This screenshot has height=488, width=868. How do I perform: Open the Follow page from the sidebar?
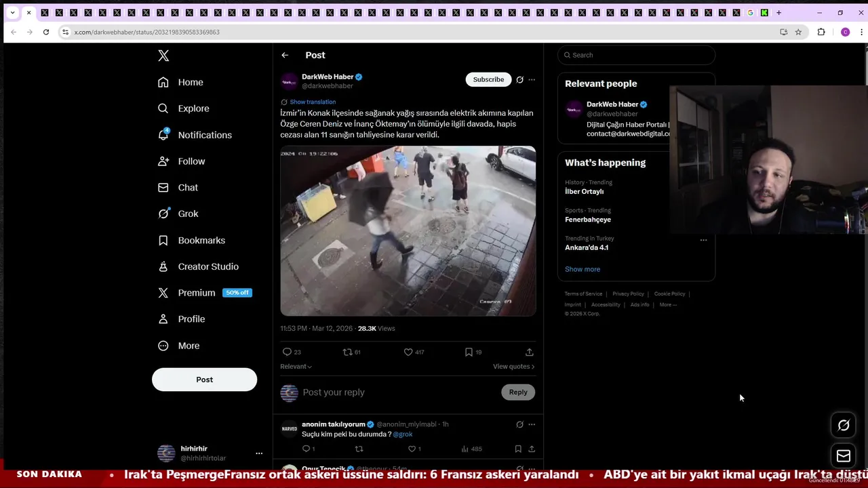click(181, 161)
